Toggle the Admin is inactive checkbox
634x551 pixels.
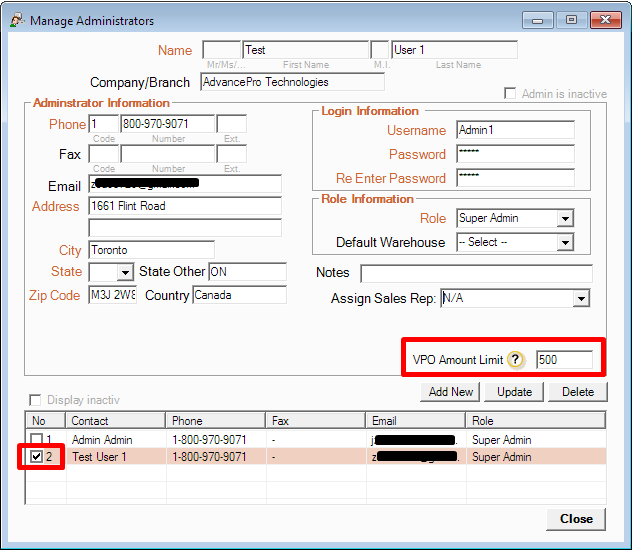(512, 94)
